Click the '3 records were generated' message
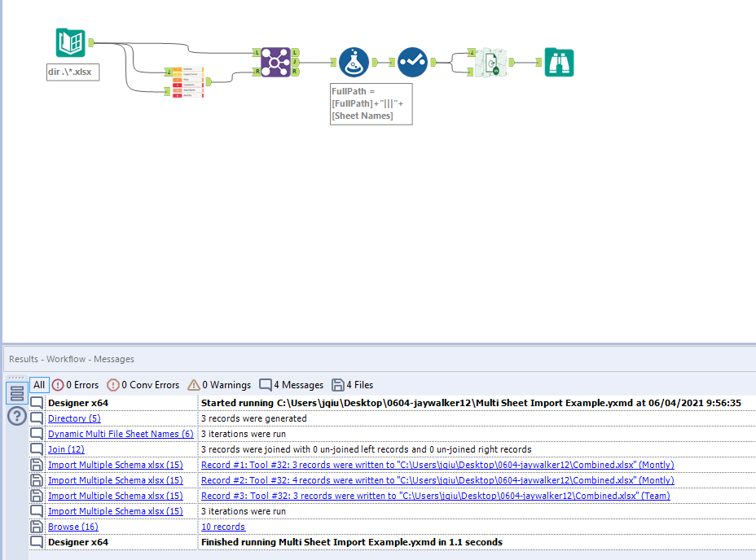 [254, 418]
